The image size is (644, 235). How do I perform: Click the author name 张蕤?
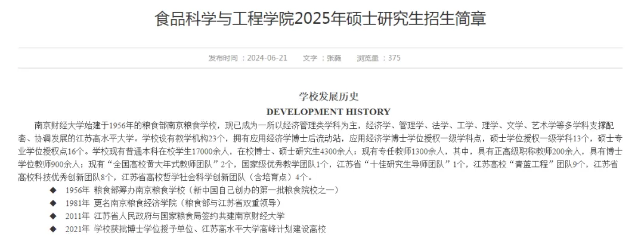[x=334, y=58]
